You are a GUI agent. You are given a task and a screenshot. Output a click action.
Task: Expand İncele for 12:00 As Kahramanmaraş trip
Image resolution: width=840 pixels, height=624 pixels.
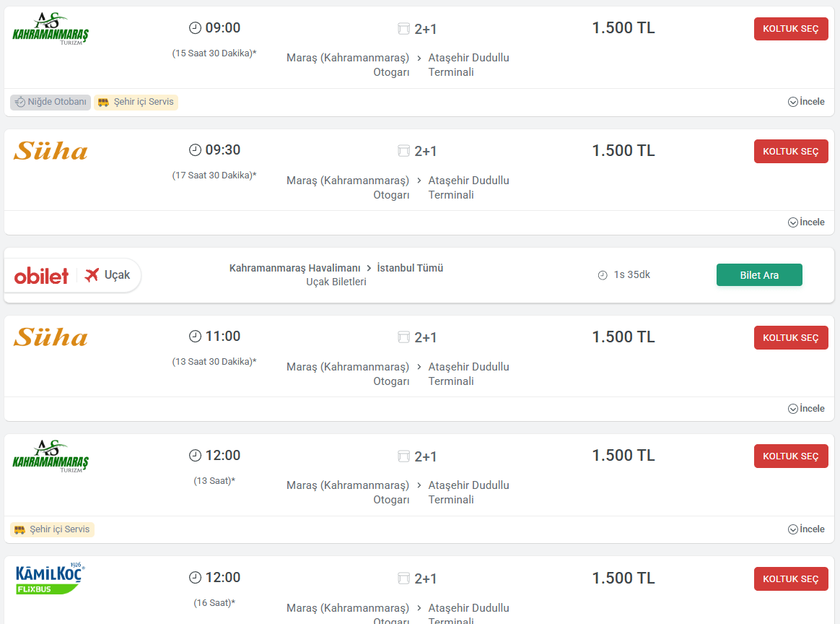click(806, 529)
